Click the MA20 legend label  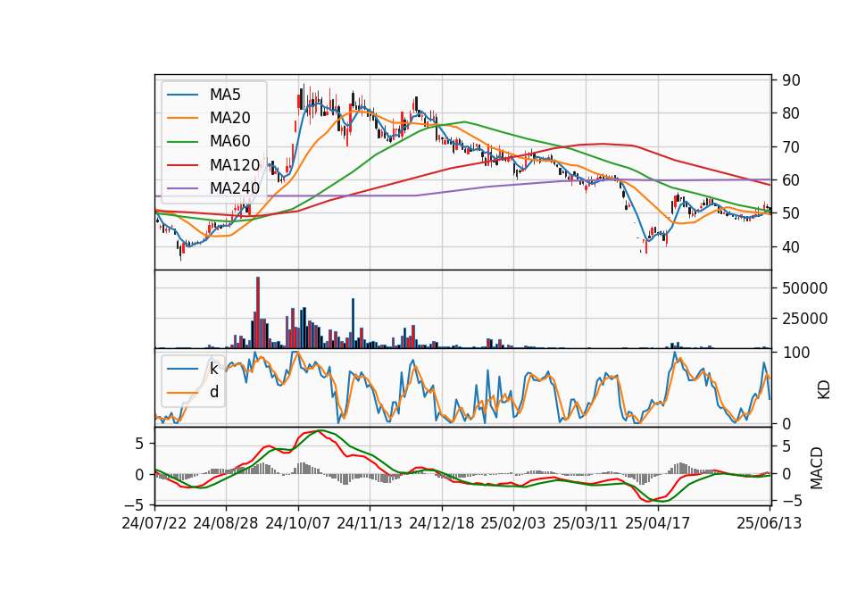[x=229, y=118]
